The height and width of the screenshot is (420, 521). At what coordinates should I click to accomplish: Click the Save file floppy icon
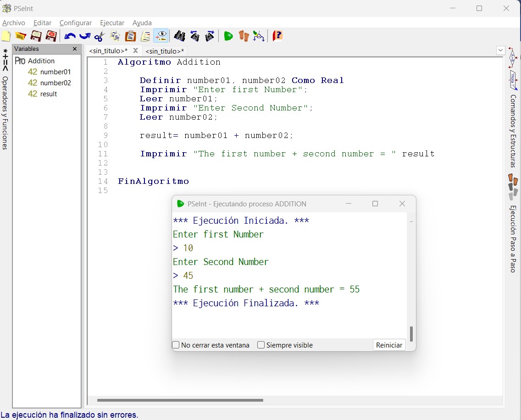(36, 36)
